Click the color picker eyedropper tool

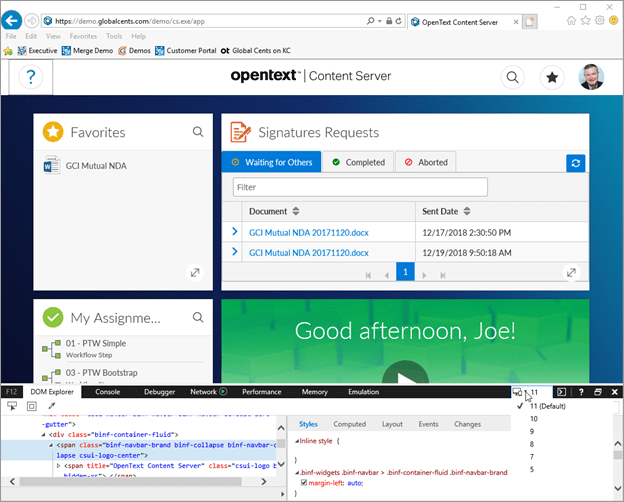tap(52, 406)
